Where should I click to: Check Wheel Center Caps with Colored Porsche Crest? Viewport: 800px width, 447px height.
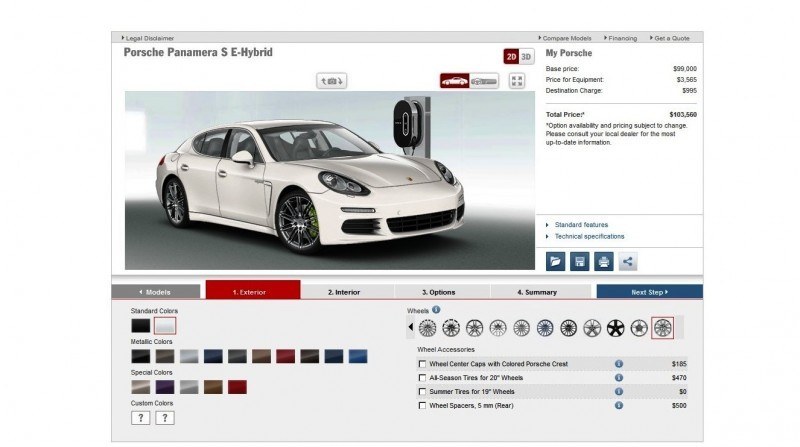pyautogui.click(x=422, y=364)
